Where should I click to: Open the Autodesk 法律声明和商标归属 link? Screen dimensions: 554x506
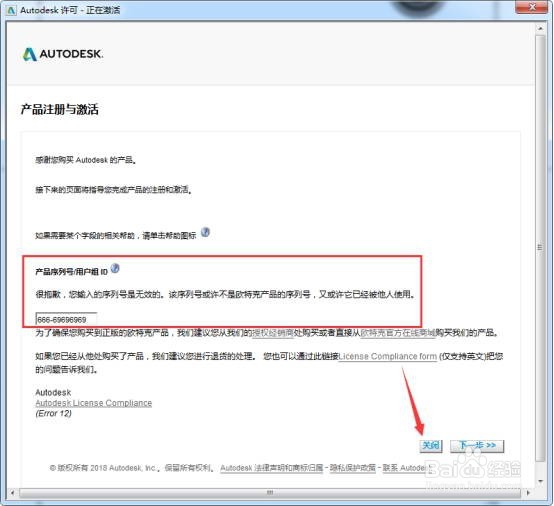coord(272,468)
